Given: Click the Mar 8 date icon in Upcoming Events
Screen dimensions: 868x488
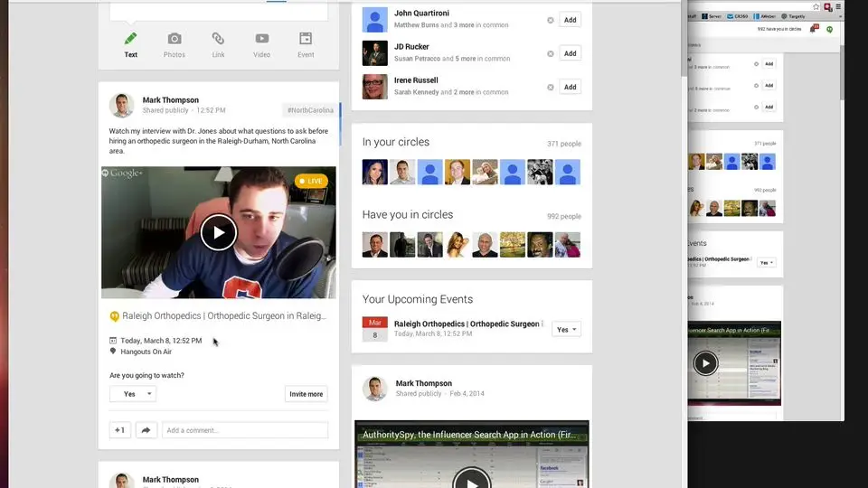Looking at the screenshot, I should [374, 329].
